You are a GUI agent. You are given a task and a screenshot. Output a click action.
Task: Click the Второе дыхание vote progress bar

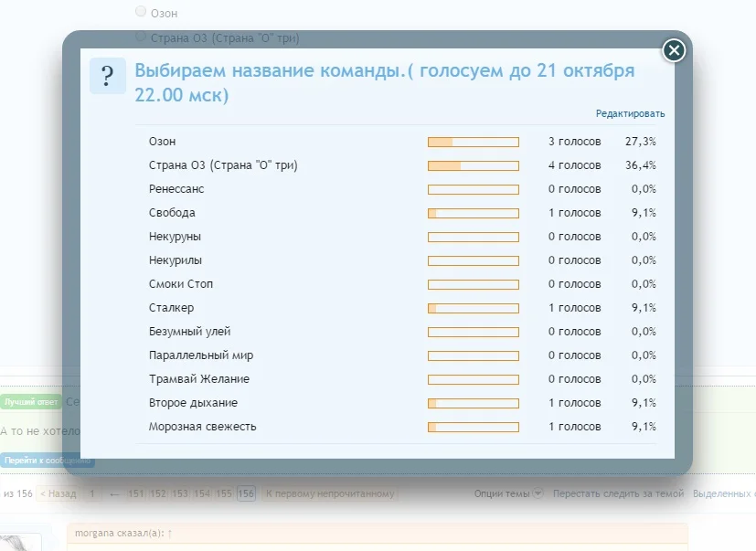474,403
